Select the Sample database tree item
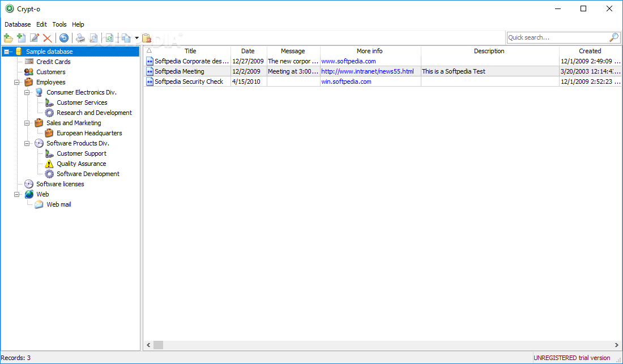The height and width of the screenshot is (364, 623). 49,52
